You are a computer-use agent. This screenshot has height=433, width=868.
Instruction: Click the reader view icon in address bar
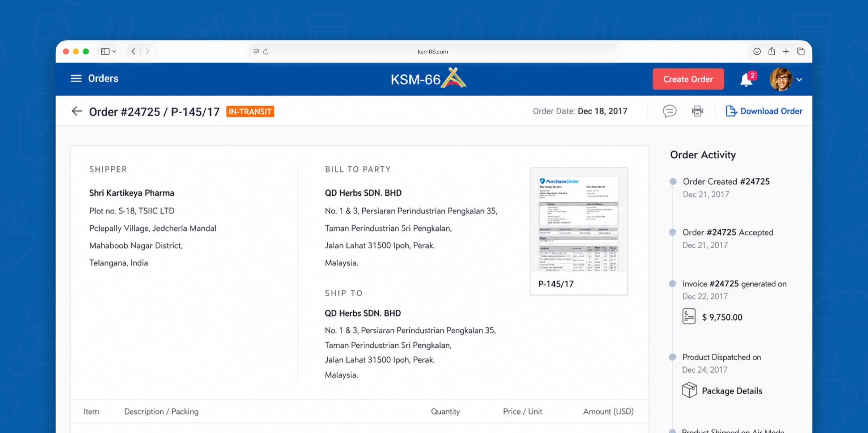point(256,52)
